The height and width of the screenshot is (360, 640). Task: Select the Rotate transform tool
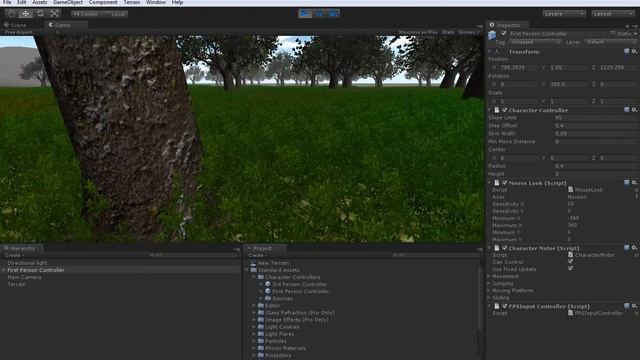(40, 13)
